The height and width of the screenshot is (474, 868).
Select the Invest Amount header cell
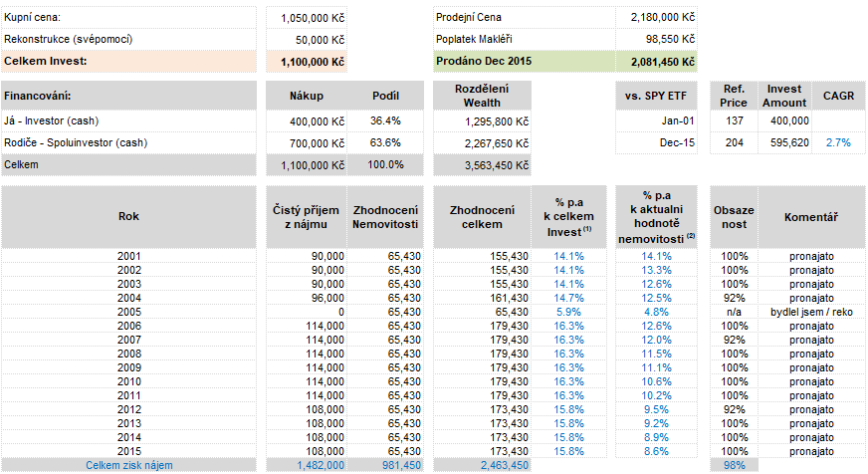784,96
